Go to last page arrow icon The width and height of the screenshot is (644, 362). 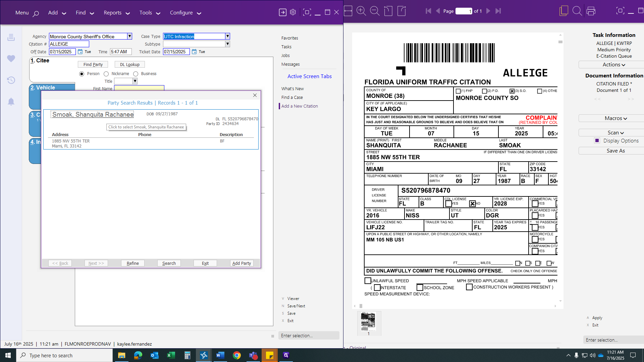(x=498, y=11)
